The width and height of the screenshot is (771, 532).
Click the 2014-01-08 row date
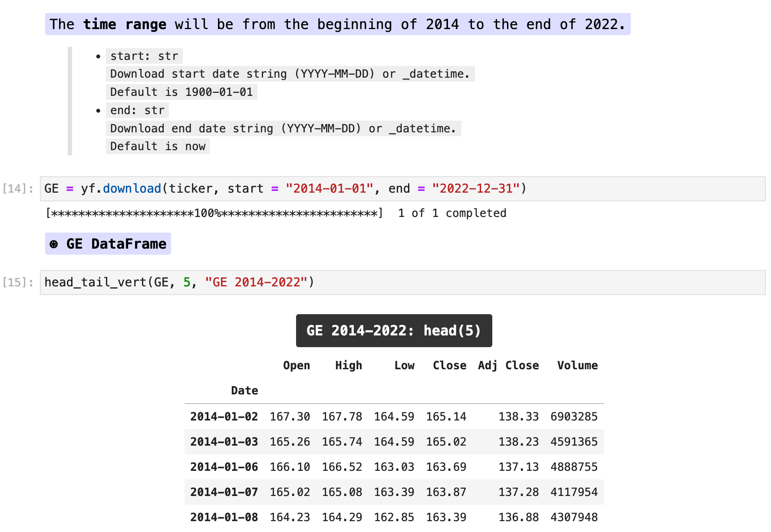pos(224,517)
